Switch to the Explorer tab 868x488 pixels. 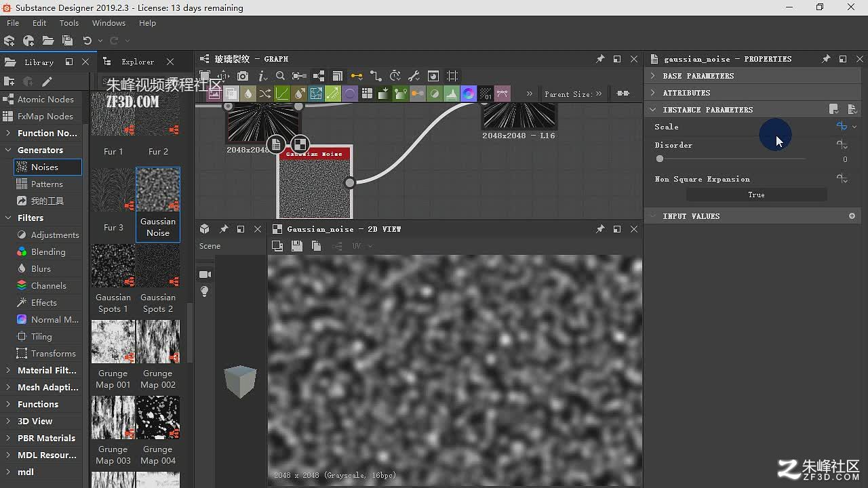[138, 62]
